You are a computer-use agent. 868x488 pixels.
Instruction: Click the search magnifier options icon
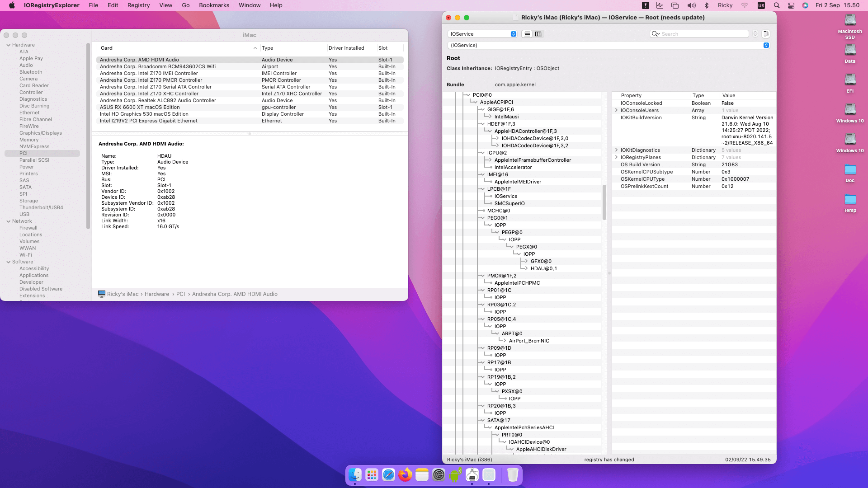coord(655,34)
